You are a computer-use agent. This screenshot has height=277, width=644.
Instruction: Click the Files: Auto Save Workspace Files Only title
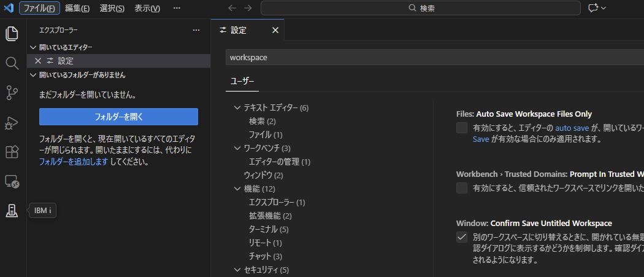pyautogui.click(x=524, y=114)
